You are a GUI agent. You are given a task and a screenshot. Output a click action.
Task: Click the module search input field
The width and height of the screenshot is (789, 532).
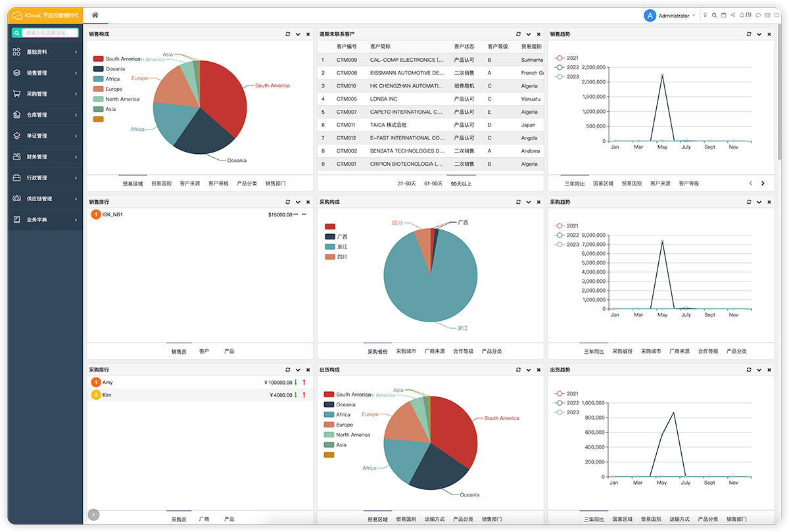click(49, 32)
